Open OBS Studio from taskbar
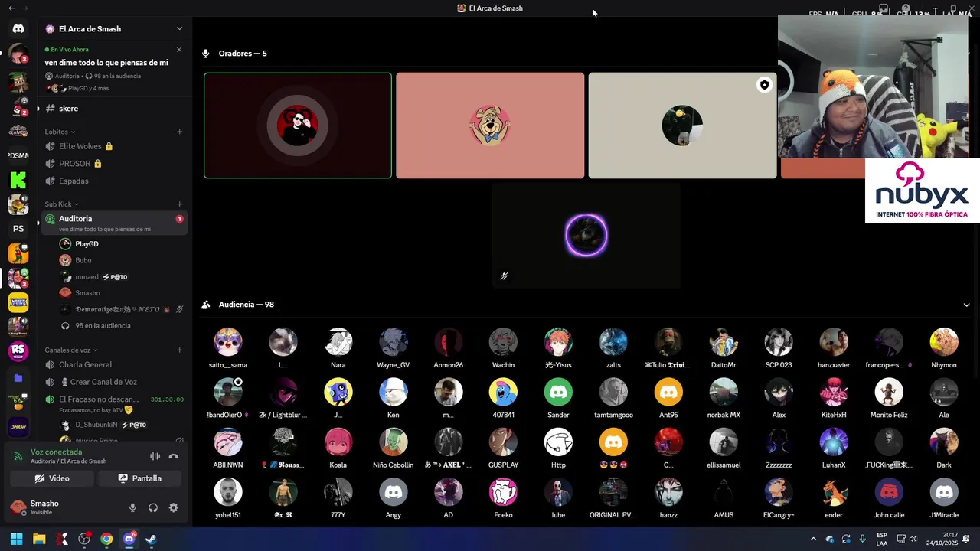The width and height of the screenshot is (980, 551). coord(84,539)
